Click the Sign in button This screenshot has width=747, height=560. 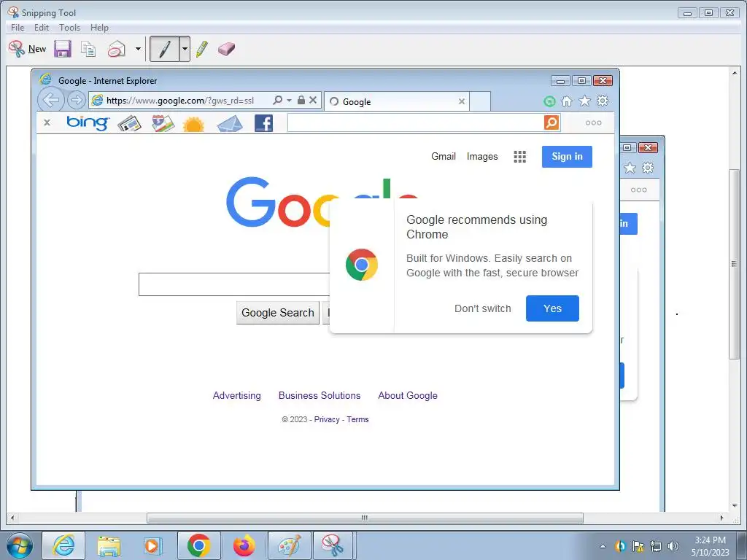(x=567, y=157)
